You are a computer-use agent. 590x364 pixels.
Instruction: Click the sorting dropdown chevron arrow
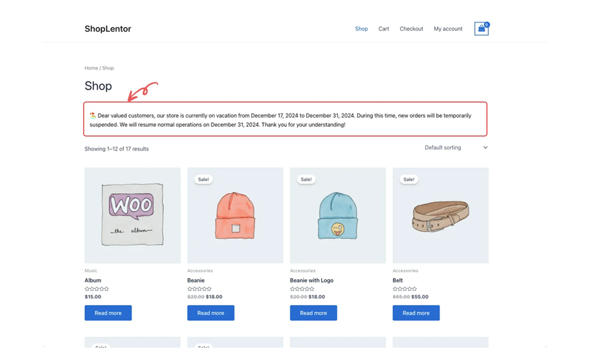[485, 148]
